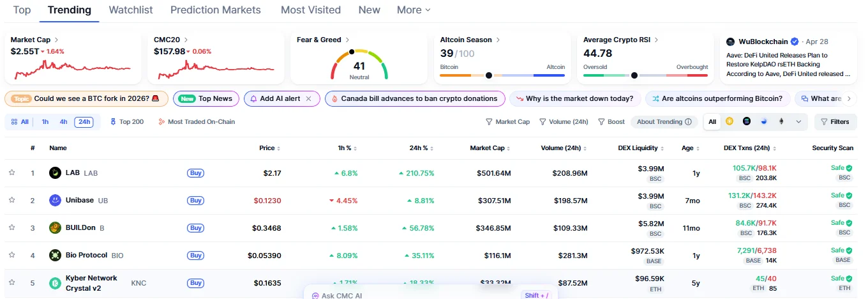
Task: Open the Kyber Network Crystal logo
Action: 56,282
